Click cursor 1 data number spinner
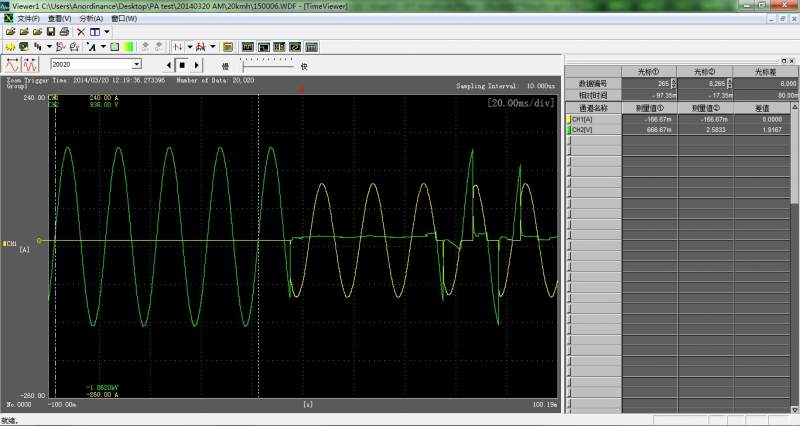 click(673, 83)
